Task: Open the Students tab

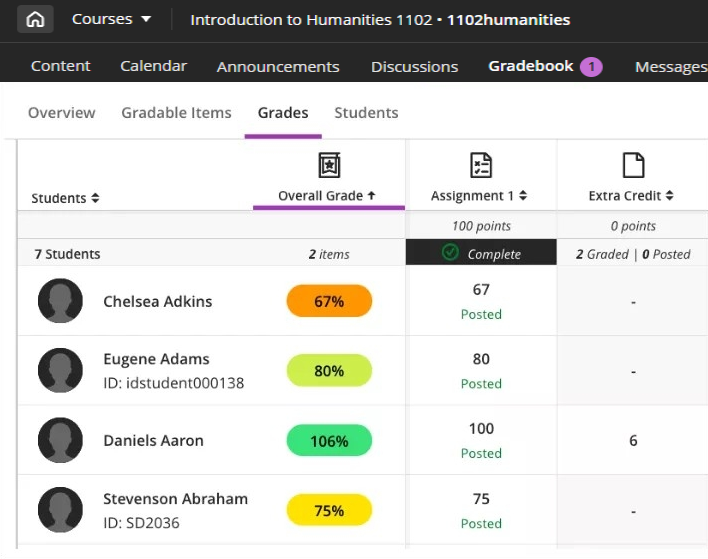Action: click(366, 113)
